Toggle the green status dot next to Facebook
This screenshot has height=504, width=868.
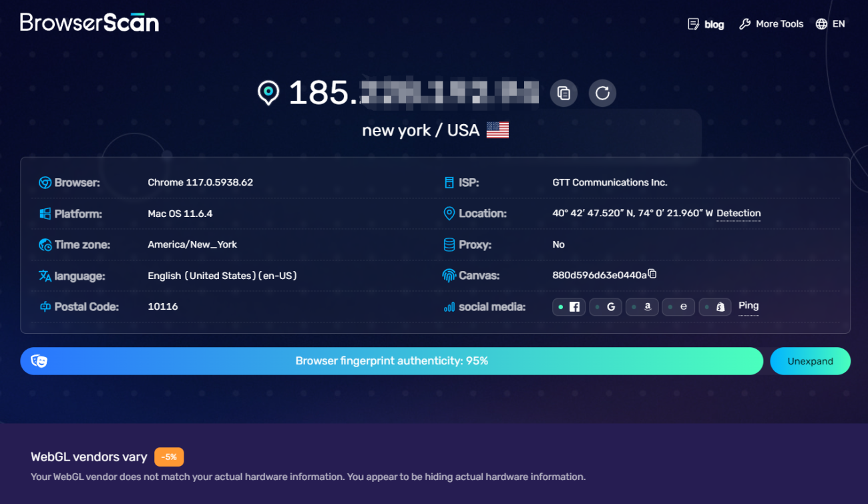click(x=561, y=306)
